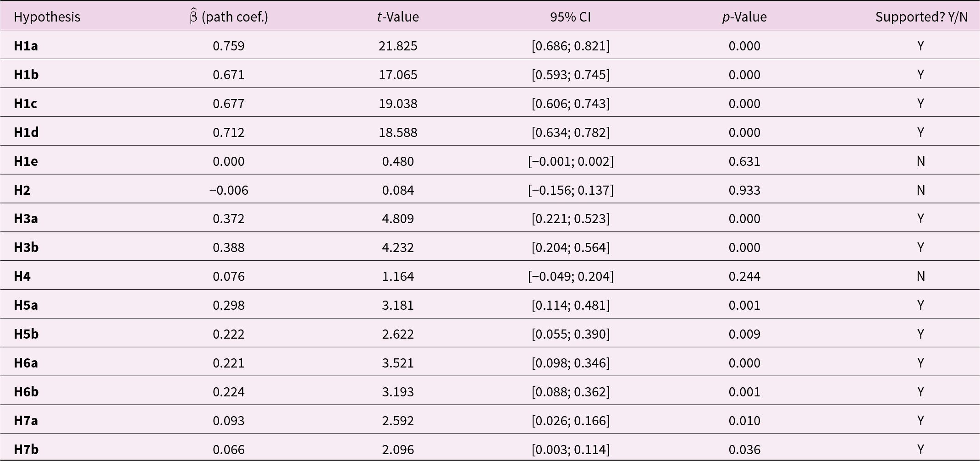Click the H1e hypothesis label
The image size is (980, 461).
(26, 161)
